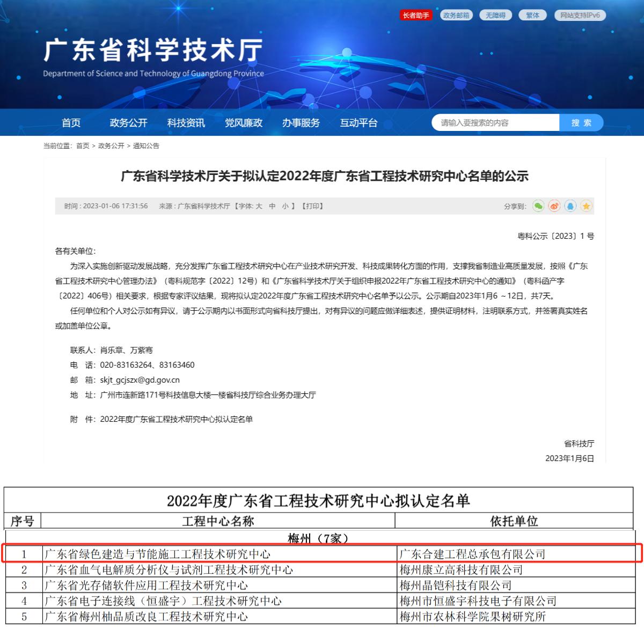Click the search input field
644x644 pixels.
tap(495, 123)
